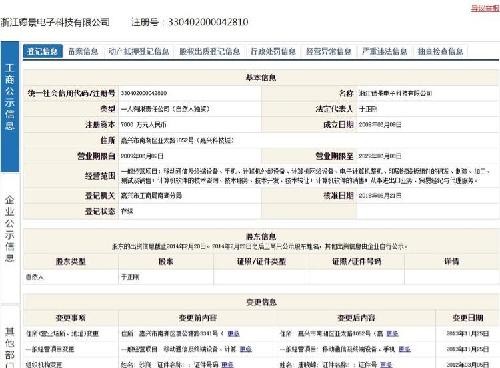Viewport: 500px width, 368px height.
Task: Switch to the 备案信息 tab
Action: click(83, 51)
